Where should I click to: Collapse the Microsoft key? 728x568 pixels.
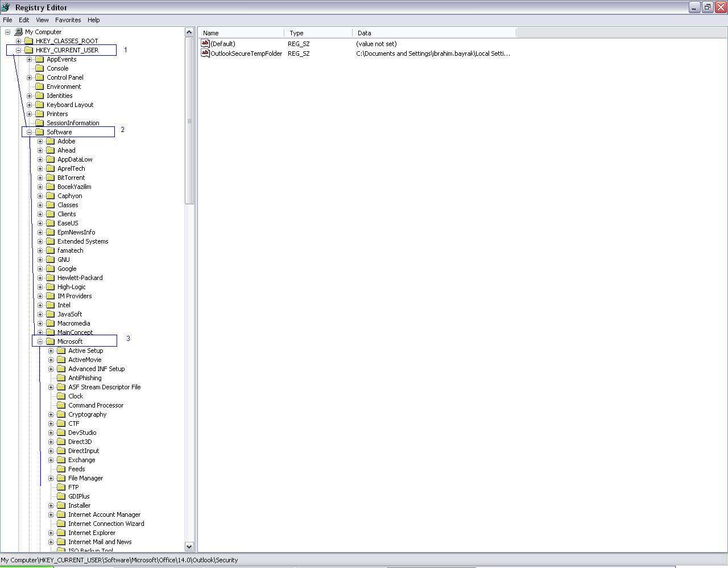coord(40,341)
